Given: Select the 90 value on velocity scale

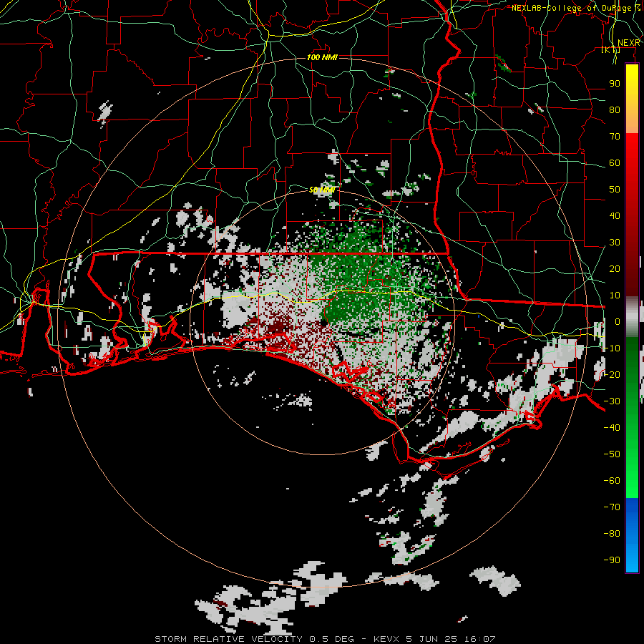Looking at the screenshot, I should [615, 84].
